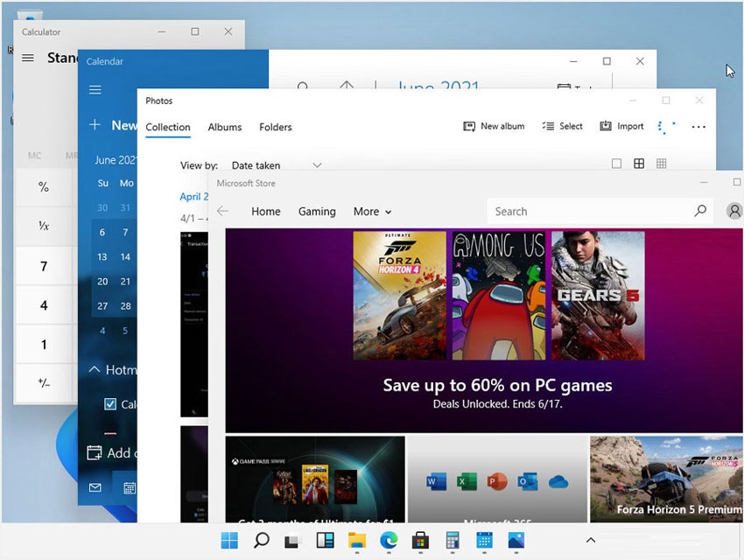Open Microsoft Edge from taskbar
744x560 pixels.
pyautogui.click(x=389, y=540)
